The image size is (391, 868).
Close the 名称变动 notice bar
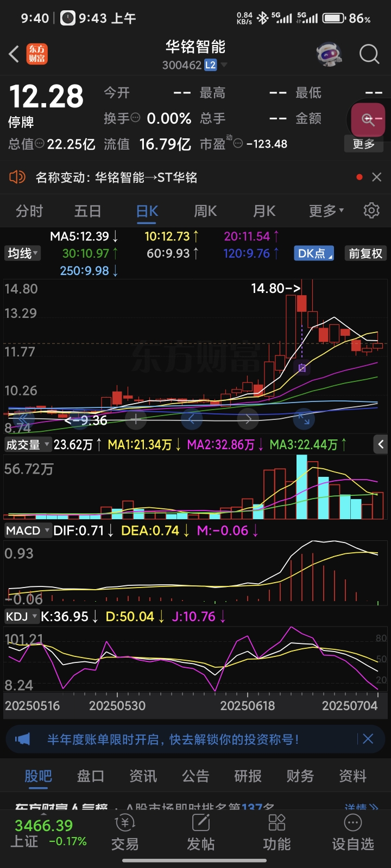click(376, 177)
